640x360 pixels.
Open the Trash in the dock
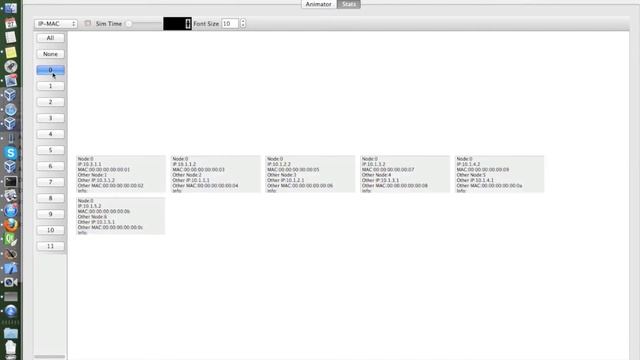(11, 348)
